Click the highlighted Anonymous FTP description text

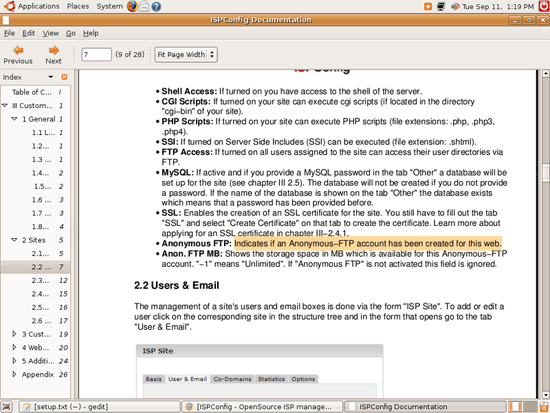click(368, 244)
